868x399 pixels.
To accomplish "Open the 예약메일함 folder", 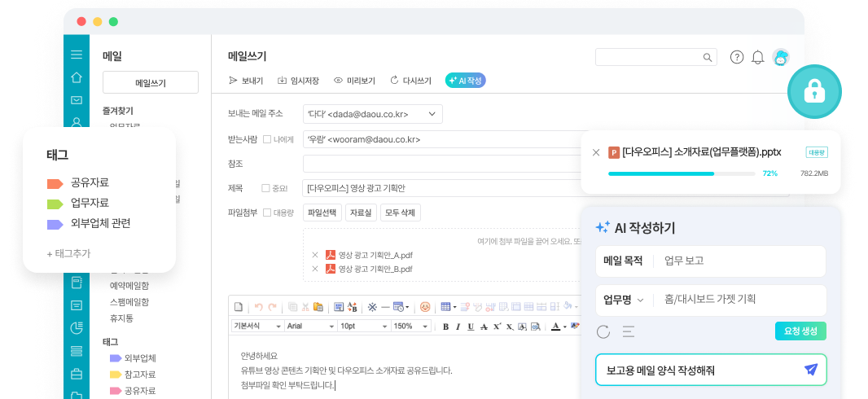I will (x=129, y=286).
